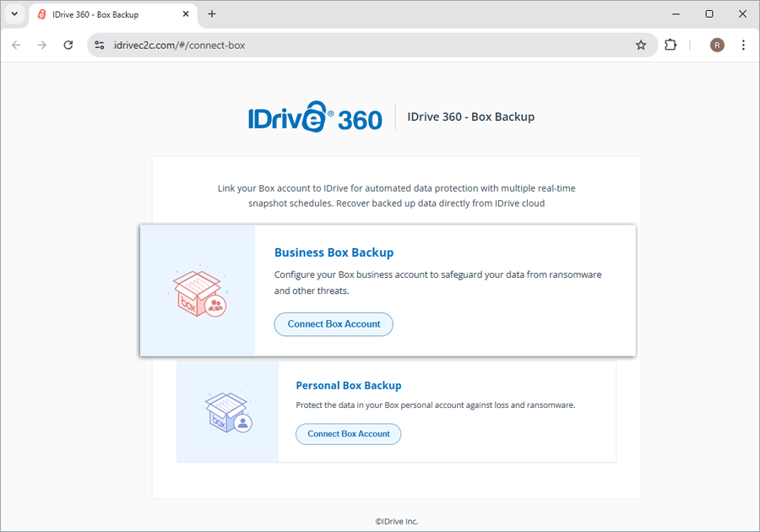Close the IDrive 360 - Box Backup tab
760x532 pixels.
tap(186, 14)
